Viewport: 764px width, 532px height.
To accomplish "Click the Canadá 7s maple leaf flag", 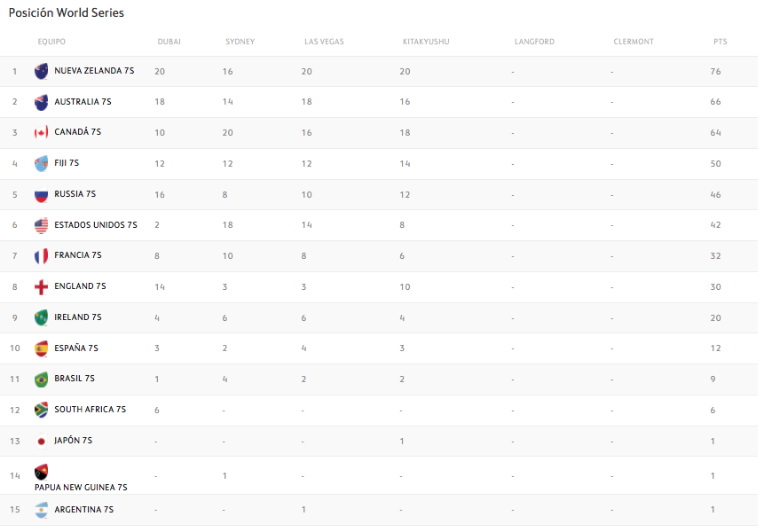I will pos(41,133).
